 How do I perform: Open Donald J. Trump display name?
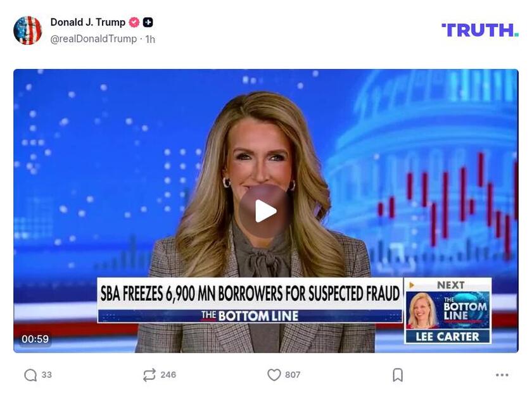[88, 22]
